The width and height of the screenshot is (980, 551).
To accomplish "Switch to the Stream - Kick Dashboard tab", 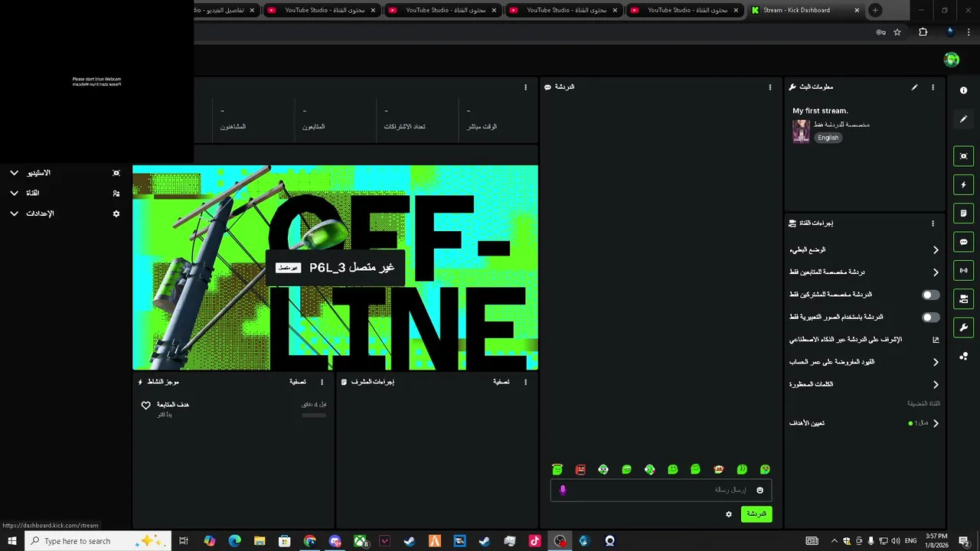I will coord(806,11).
